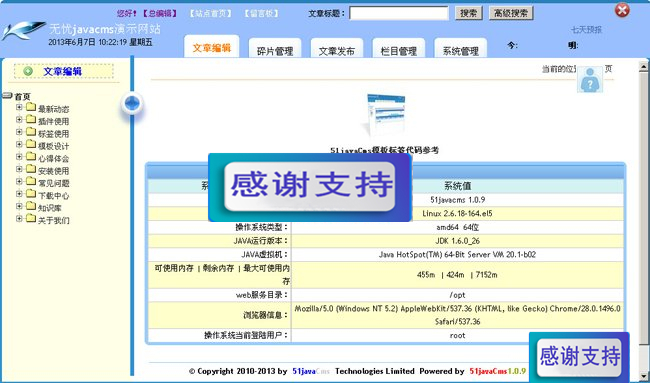Image resolution: width=650 pixels, height=383 pixels.
Task: Click the red close icon at top right
Action: (622, 10)
